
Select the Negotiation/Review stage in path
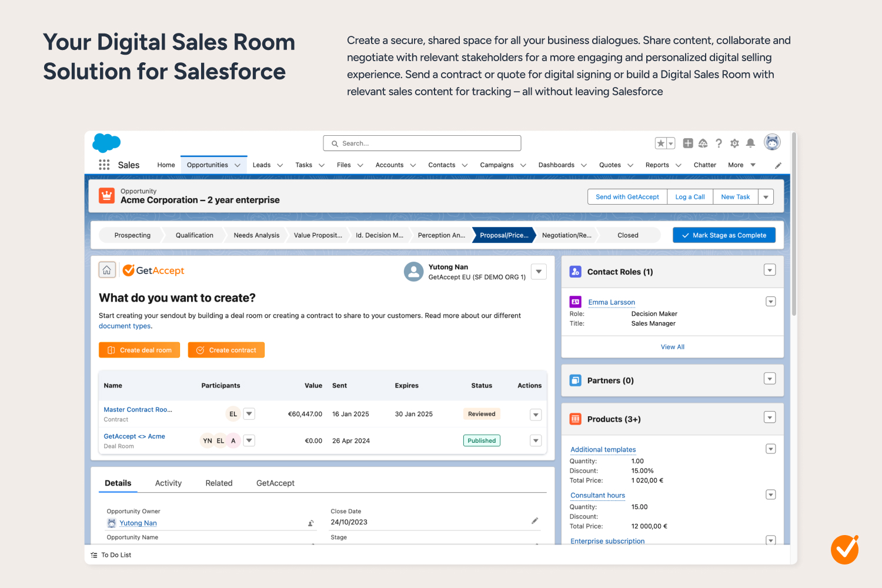566,235
